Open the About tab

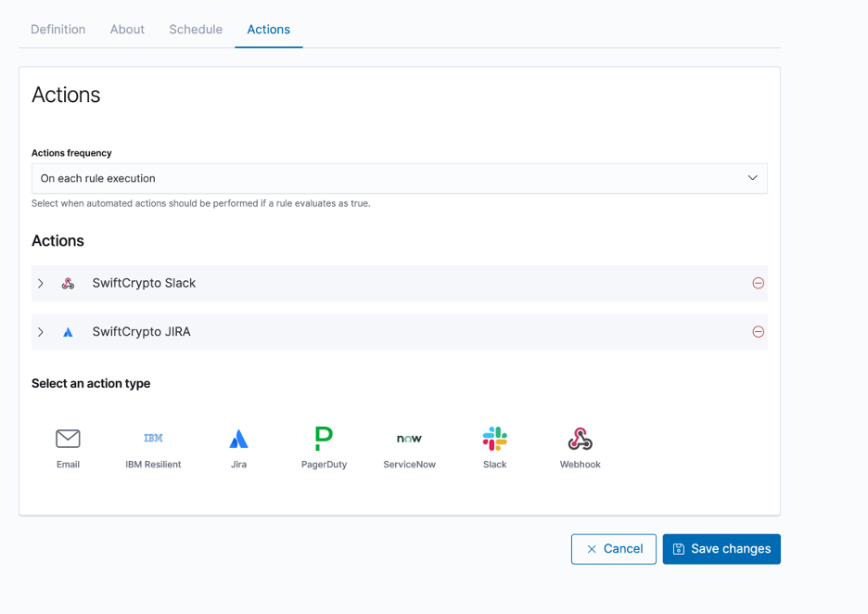(x=127, y=30)
